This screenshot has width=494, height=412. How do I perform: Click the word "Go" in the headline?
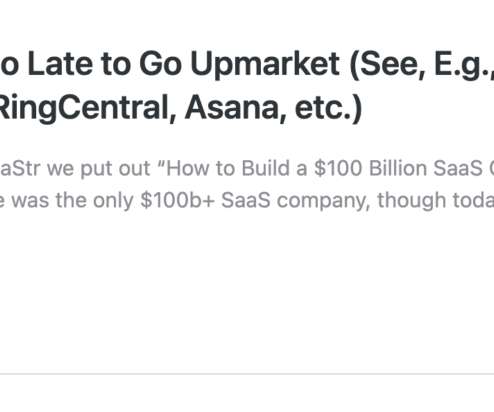[x=160, y=64]
